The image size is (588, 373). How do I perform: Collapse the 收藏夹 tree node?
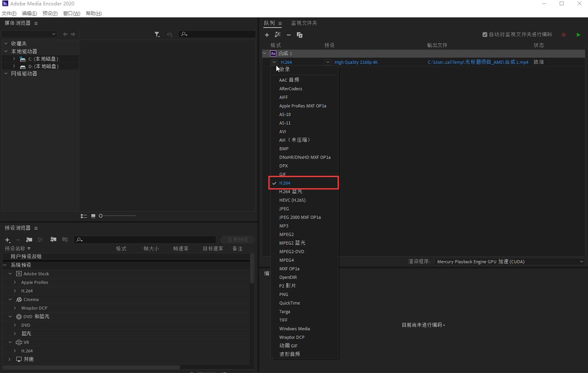tap(6, 44)
